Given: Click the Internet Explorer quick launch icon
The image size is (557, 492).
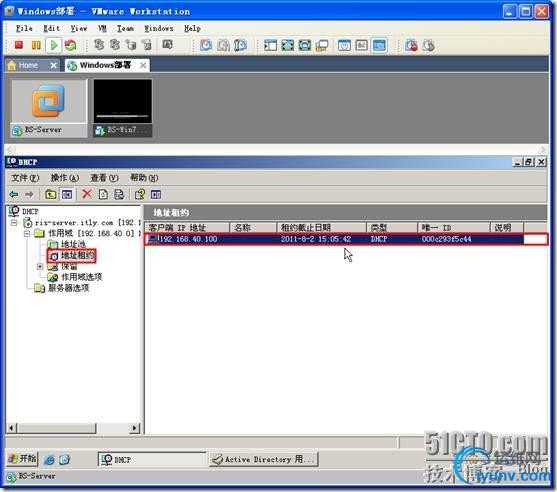Looking at the screenshot, I should 49,460.
